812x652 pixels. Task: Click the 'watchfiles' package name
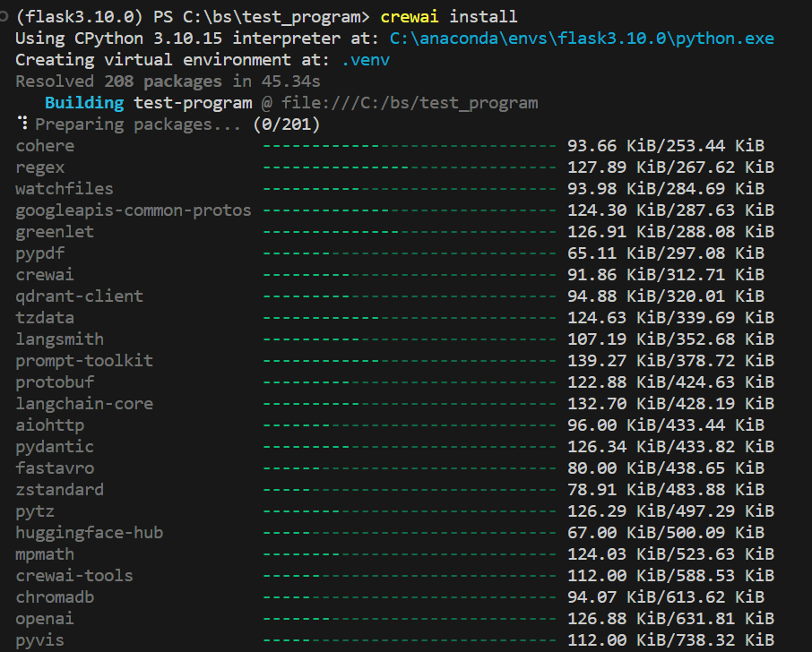(x=65, y=189)
